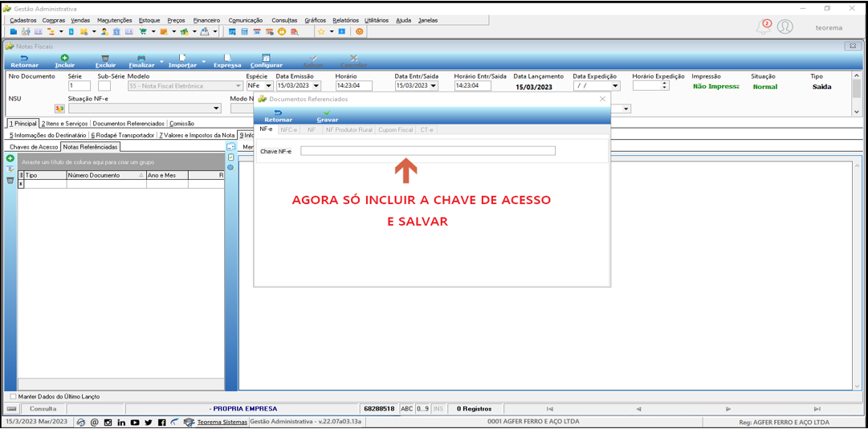868x429 pixels.
Task: Toggle Manter Dados do Último Lançto checkbox
Action: click(x=14, y=397)
